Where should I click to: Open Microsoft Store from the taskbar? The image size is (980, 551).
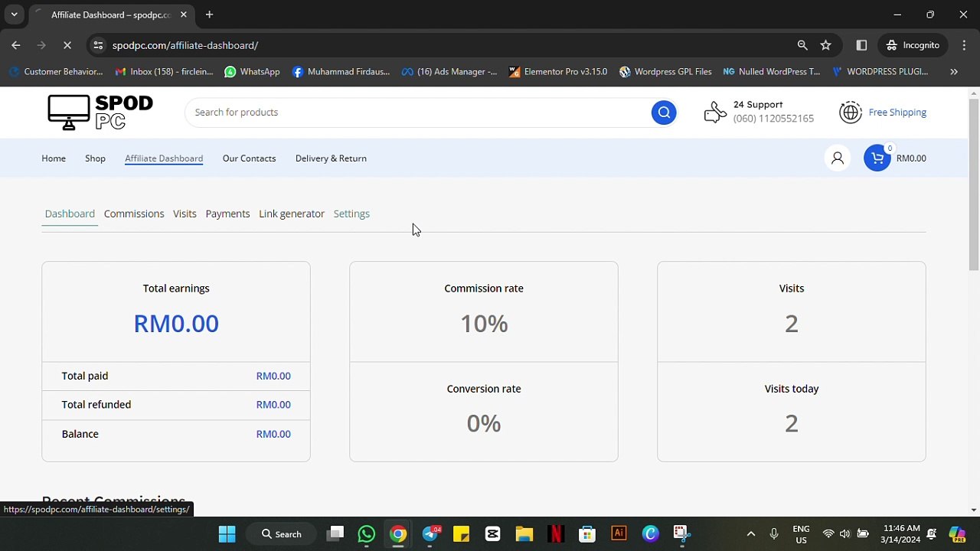tap(586, 533)
